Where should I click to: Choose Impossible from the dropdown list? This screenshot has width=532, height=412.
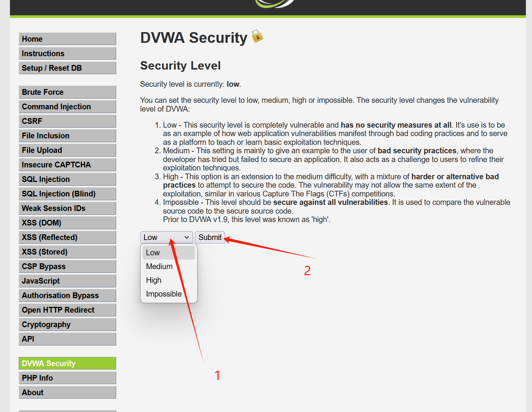(169, 294)
